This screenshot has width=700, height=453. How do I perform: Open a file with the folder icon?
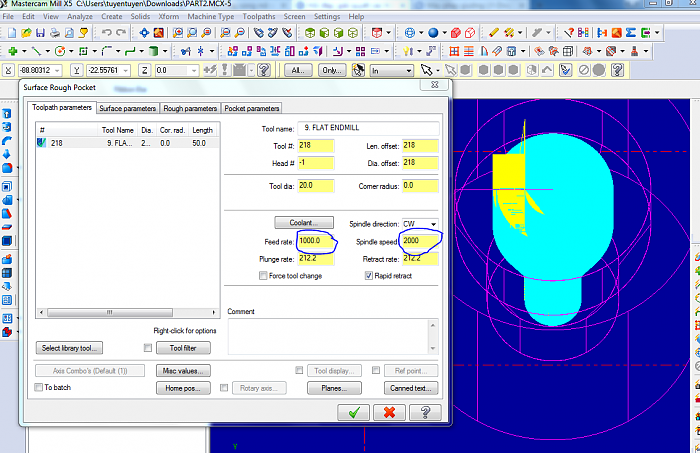point(26,33)
